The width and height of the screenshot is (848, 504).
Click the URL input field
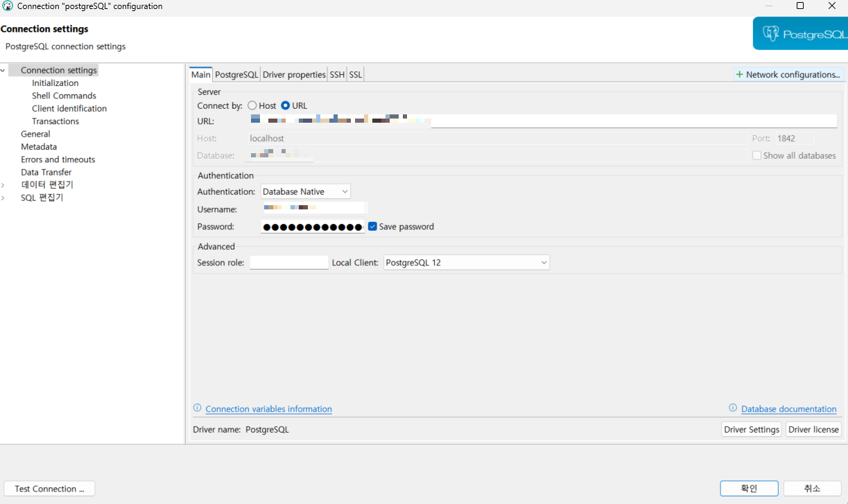pyautogui.click(x=542, y=121)
